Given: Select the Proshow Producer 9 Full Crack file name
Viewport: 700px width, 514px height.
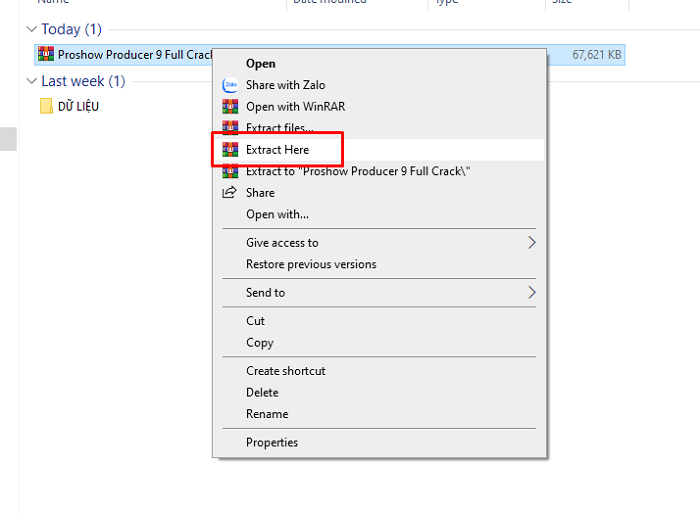Looking at the screenshot, I should tap(134, 54).
